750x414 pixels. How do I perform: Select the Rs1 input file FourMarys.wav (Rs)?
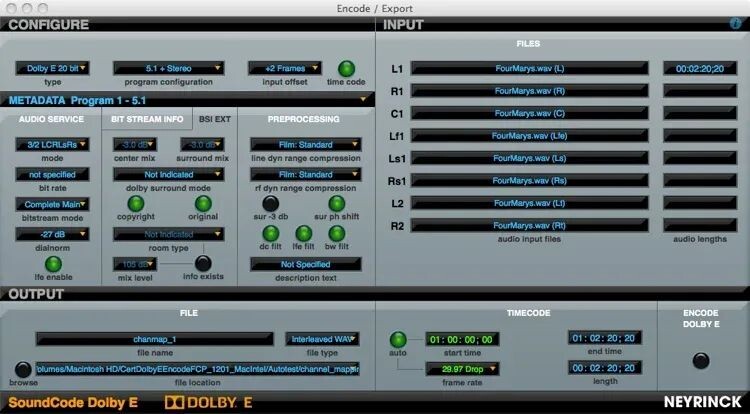click(529, 181)
